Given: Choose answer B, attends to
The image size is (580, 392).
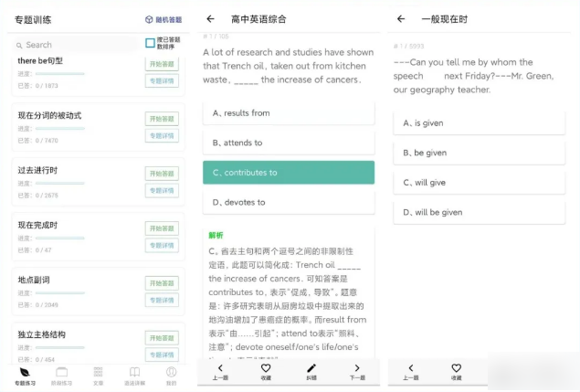Looking at the screenshot, I should point(289,143).
